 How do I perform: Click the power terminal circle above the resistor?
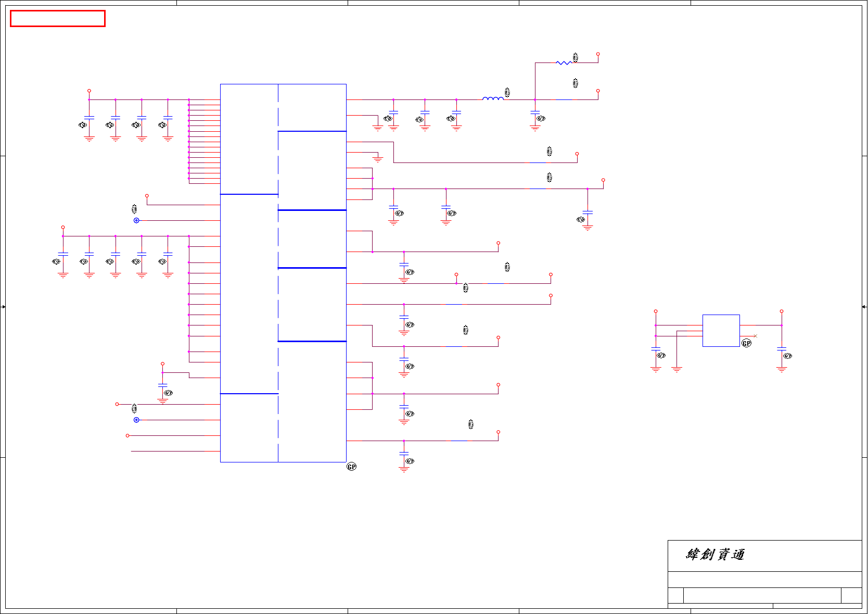(598, 54)
